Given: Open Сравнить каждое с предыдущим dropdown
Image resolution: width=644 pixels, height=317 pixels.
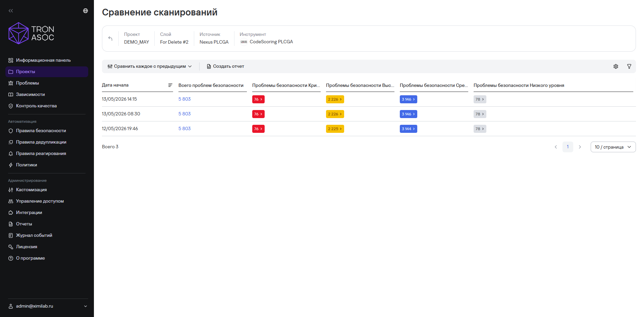Looking at the screenshot, I should [150, 66].
